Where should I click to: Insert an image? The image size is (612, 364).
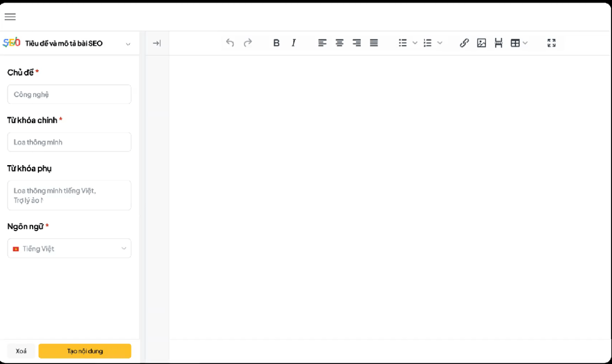tap(481, 43)
